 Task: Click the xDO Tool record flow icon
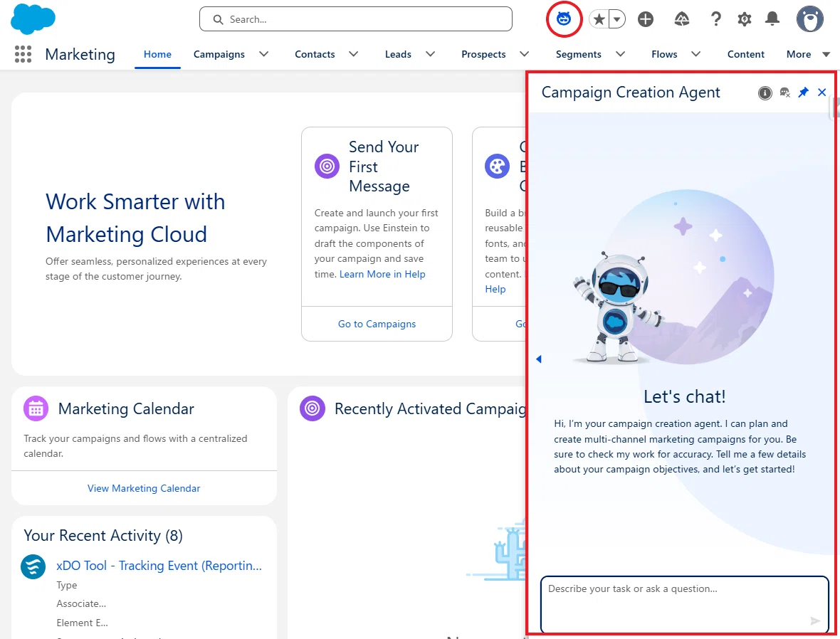point(33,566)
